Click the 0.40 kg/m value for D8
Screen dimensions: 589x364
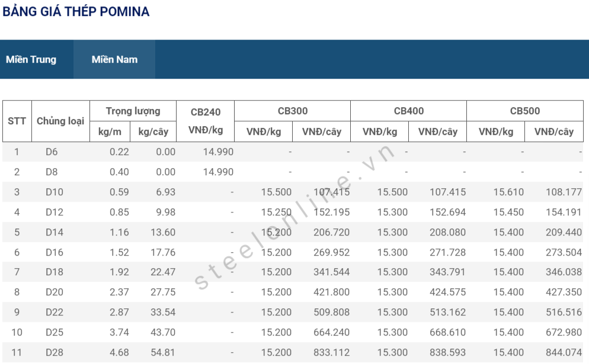[x=119, y=172]
